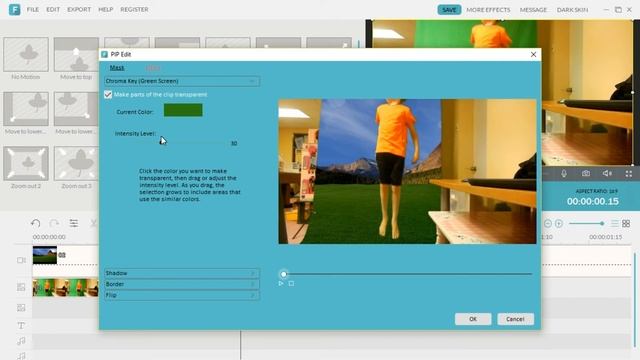Click Cancel in PIP Edit dialog

pos(515,319)
